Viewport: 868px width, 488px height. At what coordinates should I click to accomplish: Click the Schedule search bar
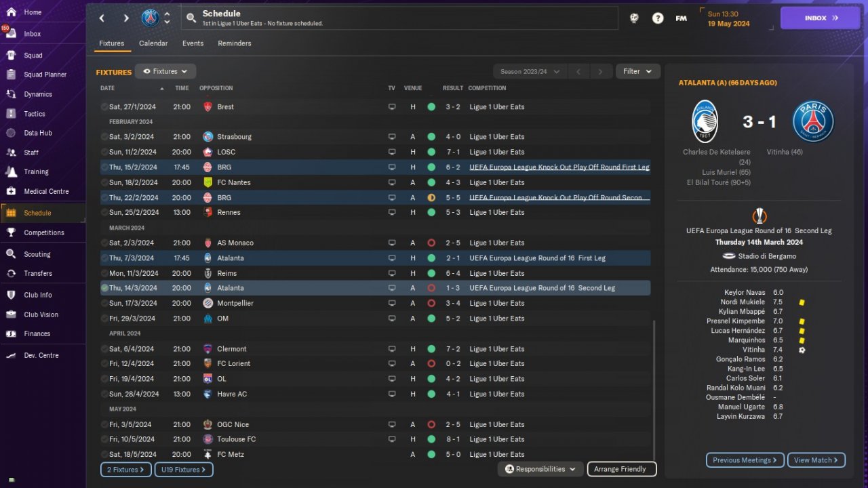click(x=400, y=18)
